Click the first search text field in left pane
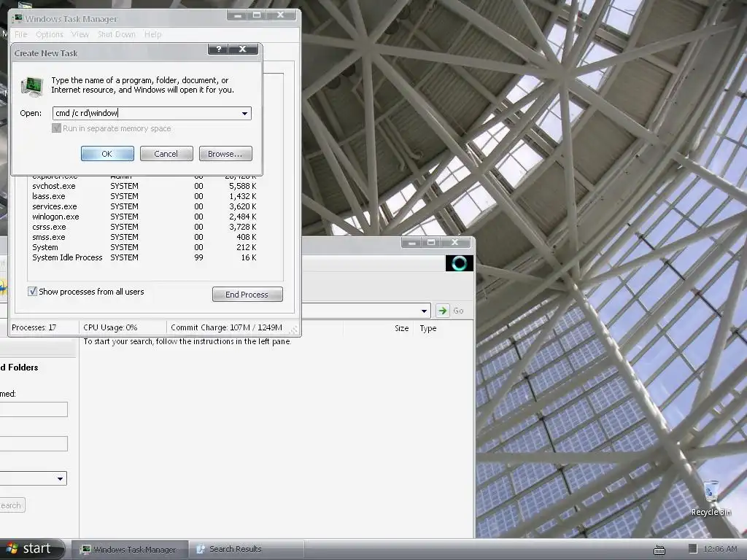 (x=34, y=410)
